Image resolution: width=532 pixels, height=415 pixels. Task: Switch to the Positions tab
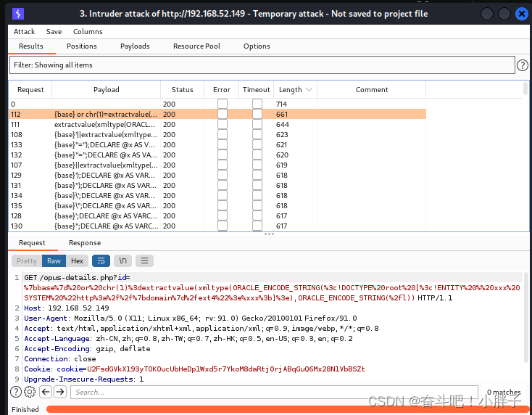[x=81, y=46]
